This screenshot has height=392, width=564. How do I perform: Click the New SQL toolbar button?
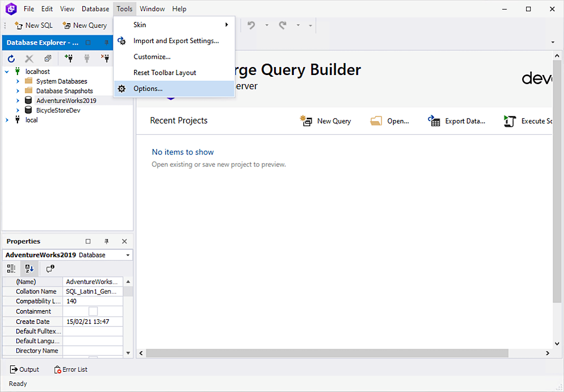click(34, 25)
